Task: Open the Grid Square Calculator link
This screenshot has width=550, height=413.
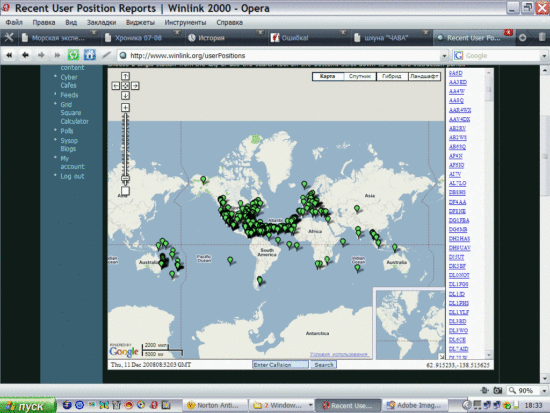Action: (x=74, y=113)
